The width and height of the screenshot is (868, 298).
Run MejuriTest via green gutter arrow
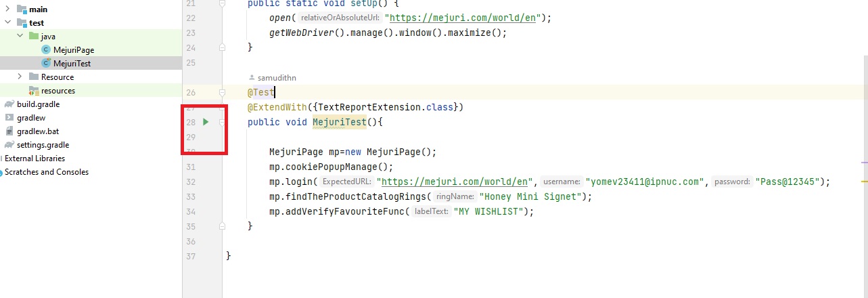206,122
